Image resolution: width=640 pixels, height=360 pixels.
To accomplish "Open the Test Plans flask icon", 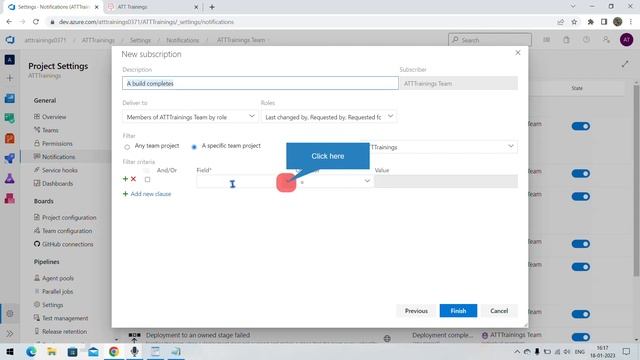I will [x=10, y=178].
